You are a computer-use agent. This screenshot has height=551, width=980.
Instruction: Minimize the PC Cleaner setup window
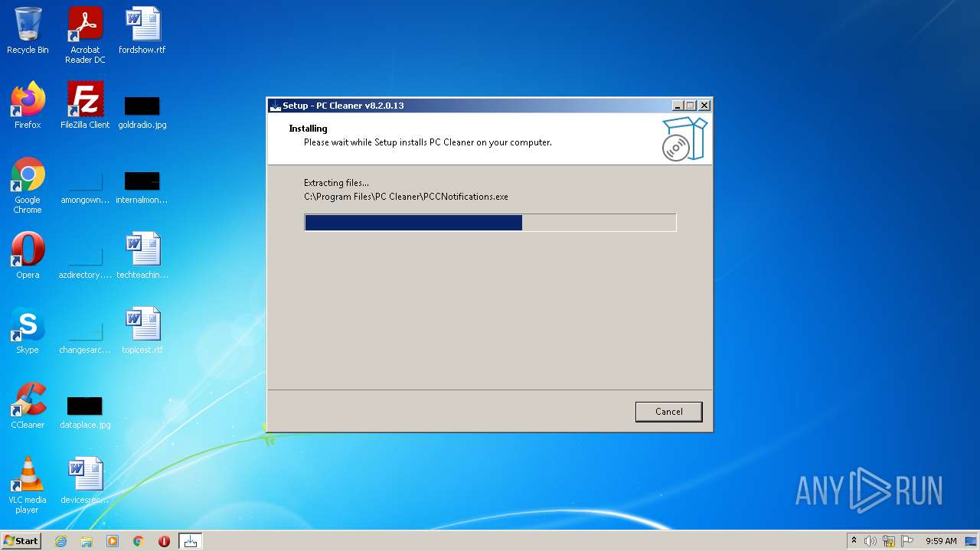click(x=678, y=106)
